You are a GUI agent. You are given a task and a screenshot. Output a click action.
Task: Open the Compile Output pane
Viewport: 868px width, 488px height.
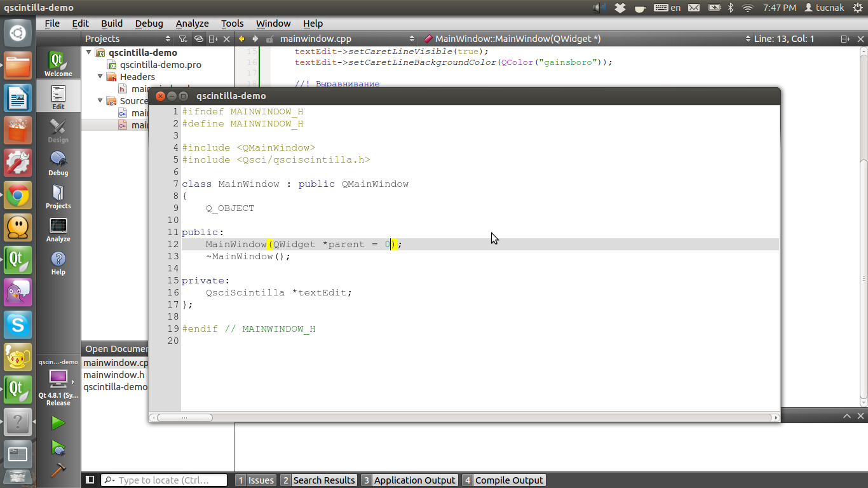(x=503, y=480)
